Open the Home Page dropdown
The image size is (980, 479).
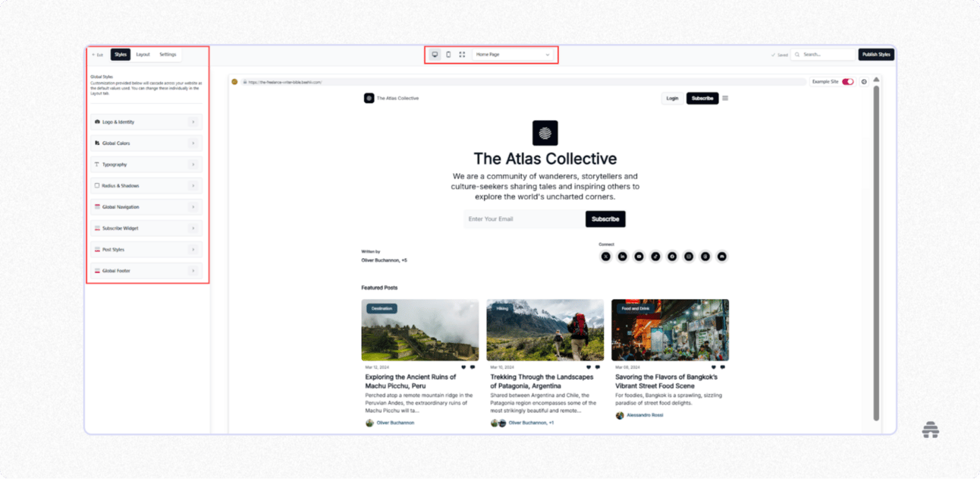click(514, 55)
